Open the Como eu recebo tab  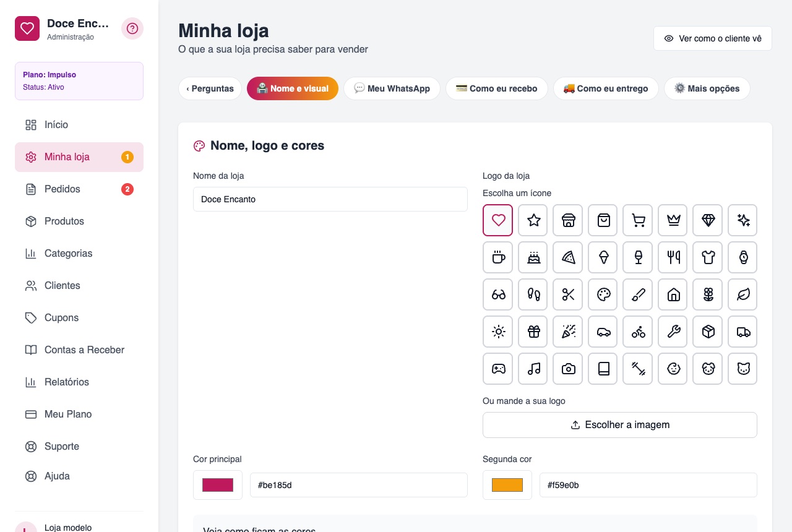[496, 88]
